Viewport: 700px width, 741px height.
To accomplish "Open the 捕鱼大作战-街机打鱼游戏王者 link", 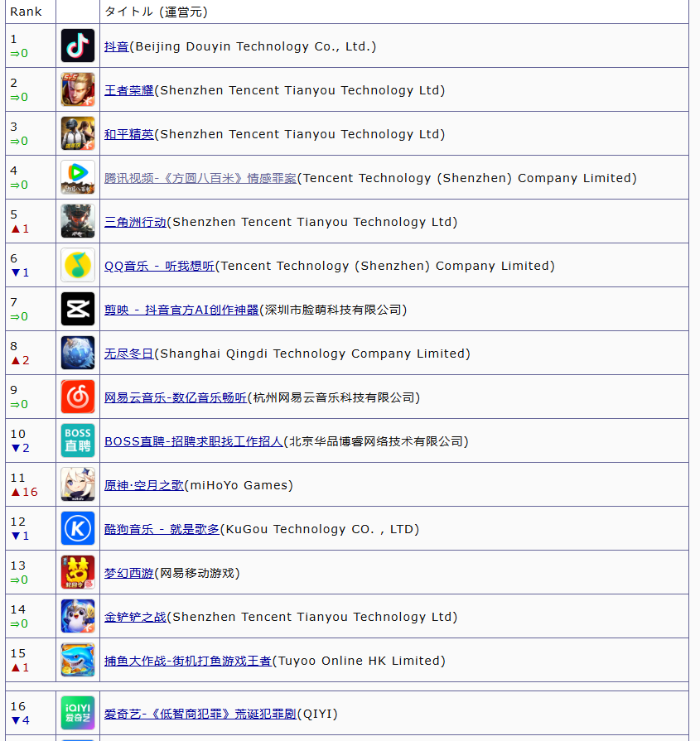I will [188, 662].
